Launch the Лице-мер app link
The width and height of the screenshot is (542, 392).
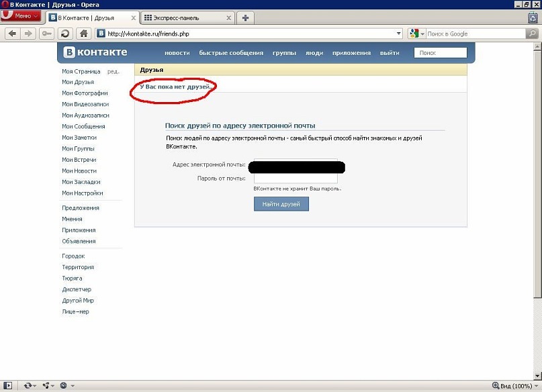tap(75, 311)
